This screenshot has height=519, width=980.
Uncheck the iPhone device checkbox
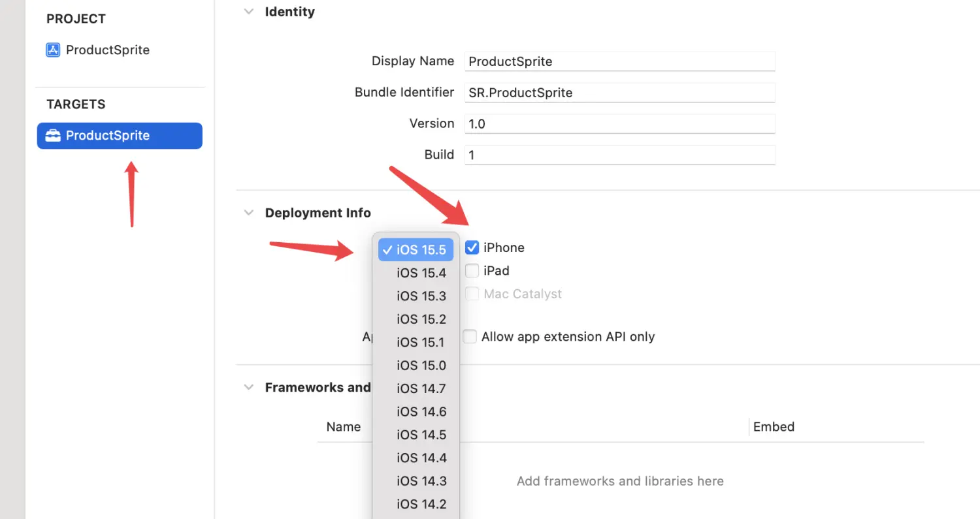tap(472, 247)
